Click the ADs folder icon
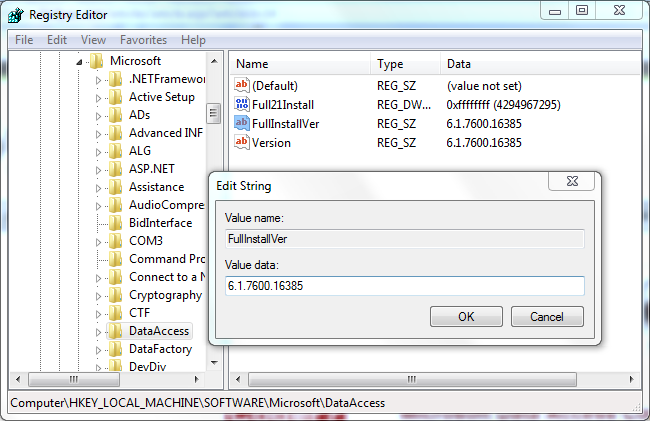The height and width of the screenshot is (421, 650). click(116, 115)
